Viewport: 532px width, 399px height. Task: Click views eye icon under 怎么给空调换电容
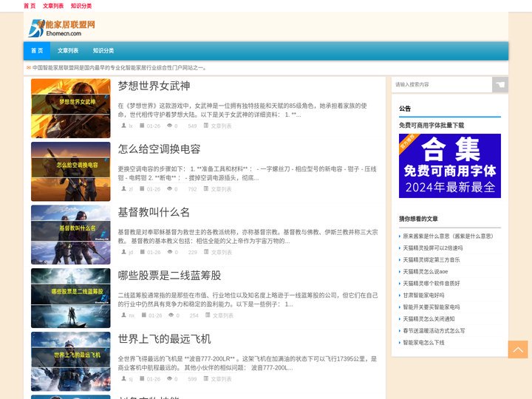pos(169,188)
